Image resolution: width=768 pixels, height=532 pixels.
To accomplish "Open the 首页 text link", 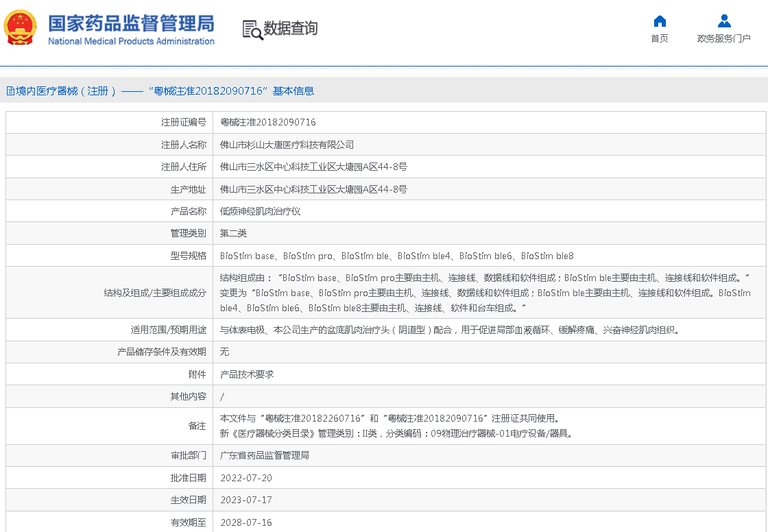I will pos(660,38).
